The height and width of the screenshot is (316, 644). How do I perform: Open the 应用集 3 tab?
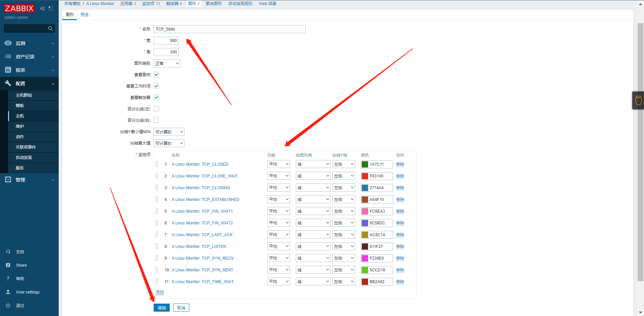coord(128,4)
